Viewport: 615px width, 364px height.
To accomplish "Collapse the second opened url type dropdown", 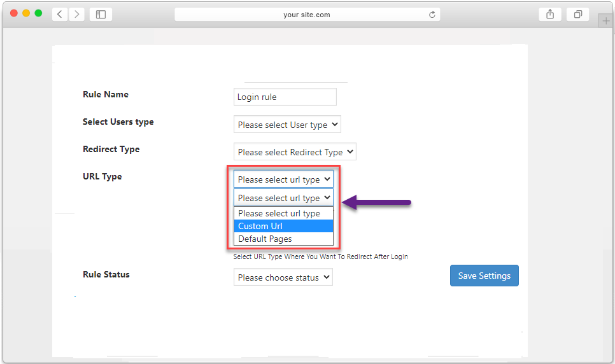I will (283, 197).
